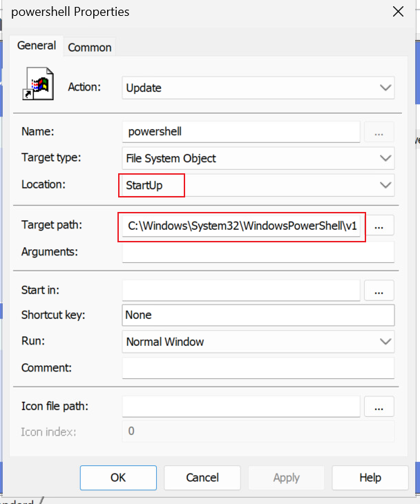The width and height of the screenshot is (420, 504).
Task: Select the General tab
Action: 37,46
